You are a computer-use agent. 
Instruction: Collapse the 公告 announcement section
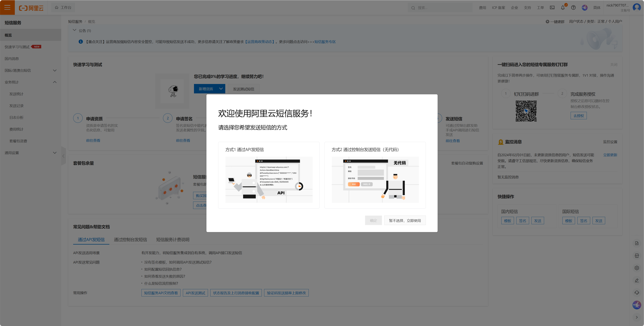[x=75, y=30]
